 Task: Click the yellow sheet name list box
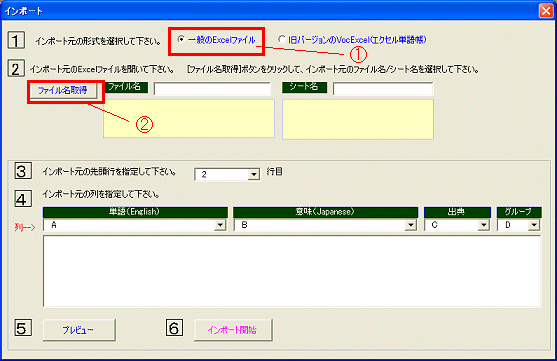(x=358, y=119)
